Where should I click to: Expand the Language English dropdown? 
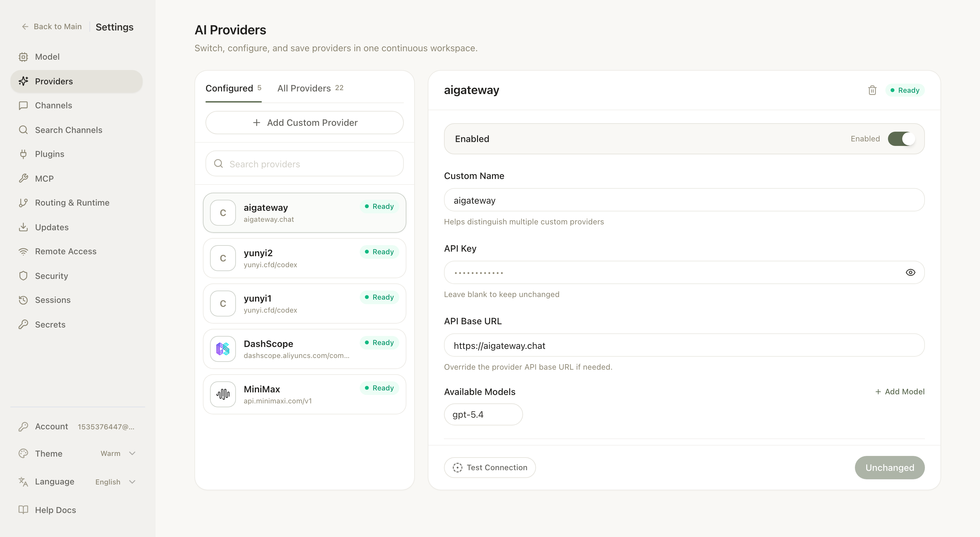pyautogui.click(x=115, y=482)
